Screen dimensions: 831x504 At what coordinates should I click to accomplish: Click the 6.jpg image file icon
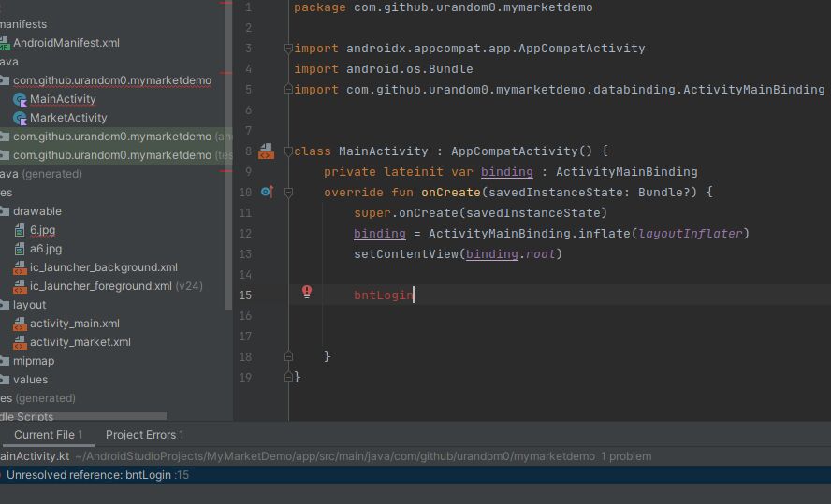point(20,230)
